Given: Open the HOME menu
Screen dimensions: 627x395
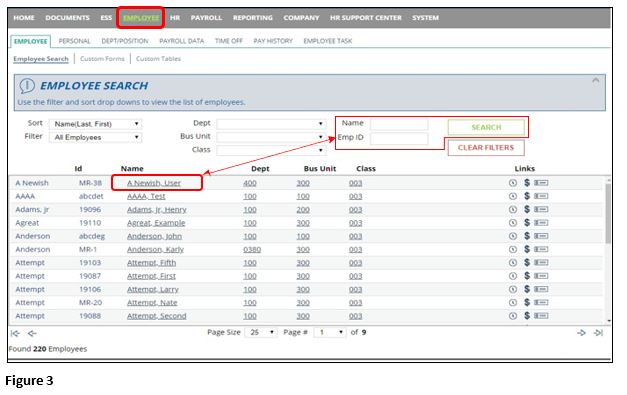Looking at the screenshot, I should coord(24,18).
